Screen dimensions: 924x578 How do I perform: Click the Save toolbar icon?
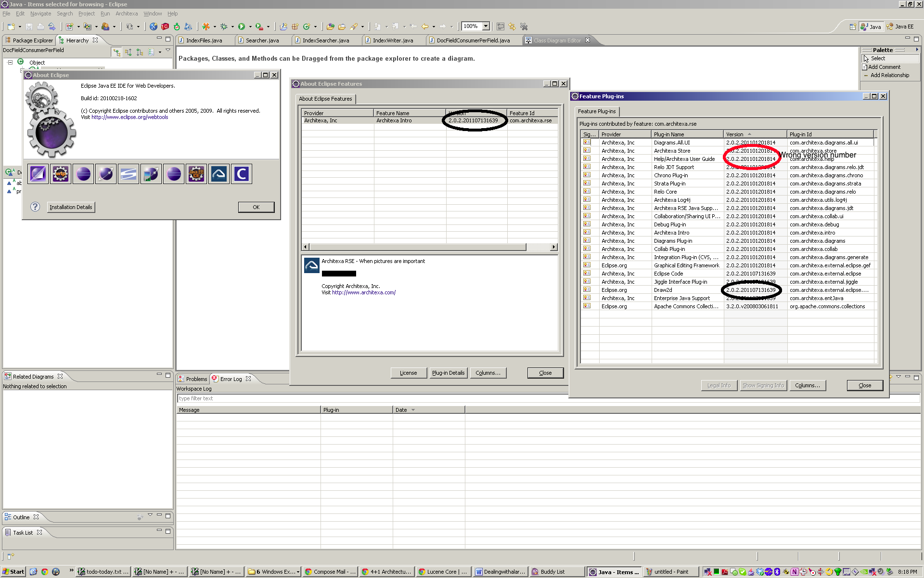point(29,26)
